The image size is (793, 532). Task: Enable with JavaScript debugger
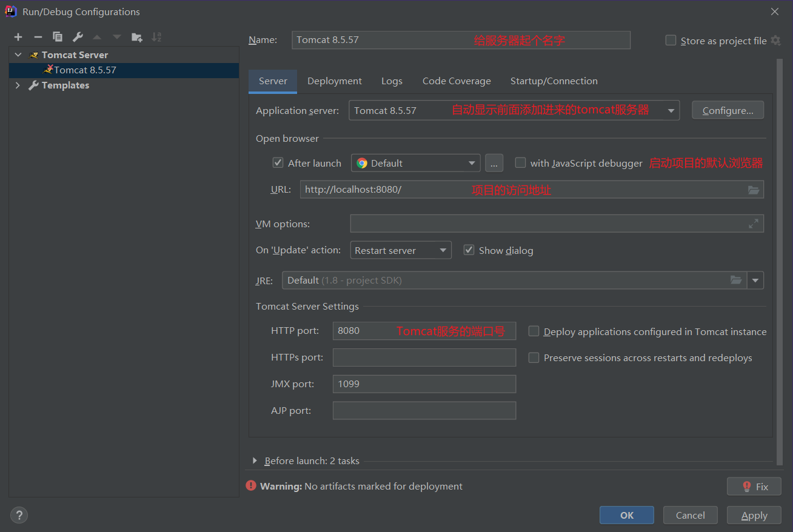tap(520, 162)
